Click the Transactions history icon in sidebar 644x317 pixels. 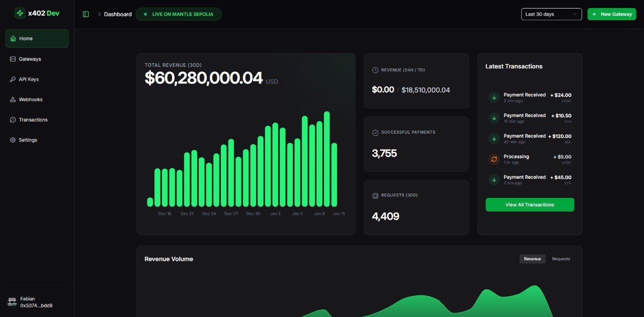[x=13, y=120]
